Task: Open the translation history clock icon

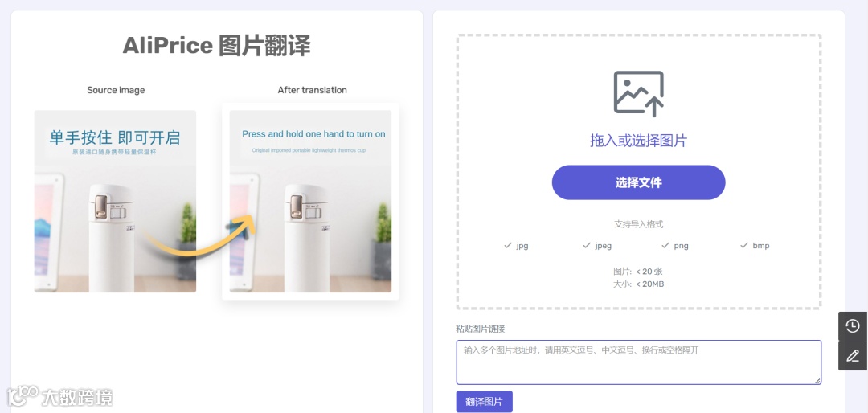Action: coord(853,326)
